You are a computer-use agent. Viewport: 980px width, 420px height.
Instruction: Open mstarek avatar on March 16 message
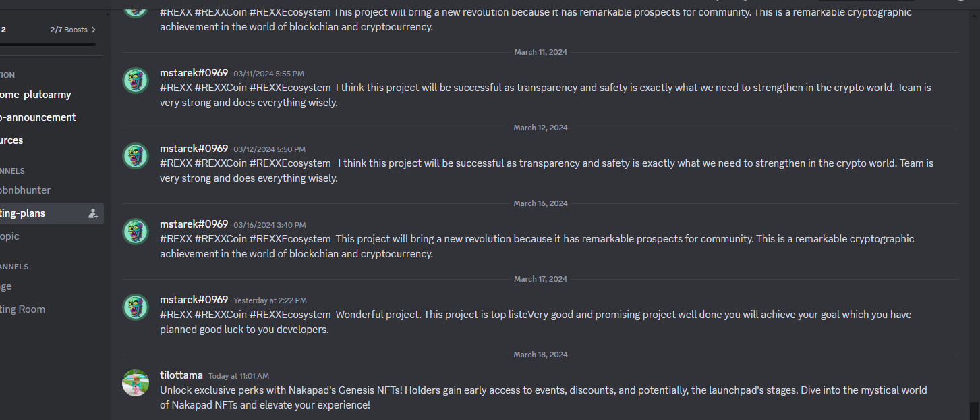coord(136,232)
